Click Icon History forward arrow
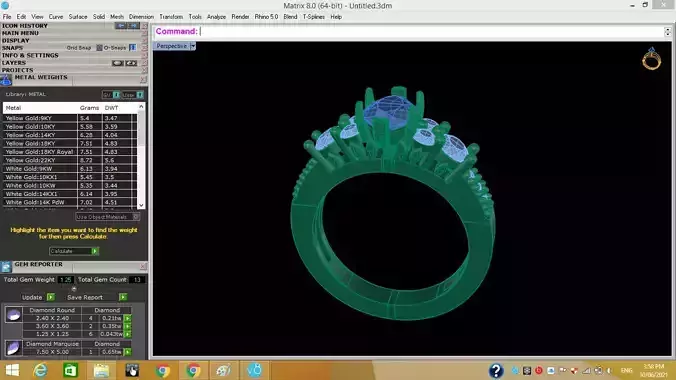The image size is (676, 380). [x=134, y=26]
